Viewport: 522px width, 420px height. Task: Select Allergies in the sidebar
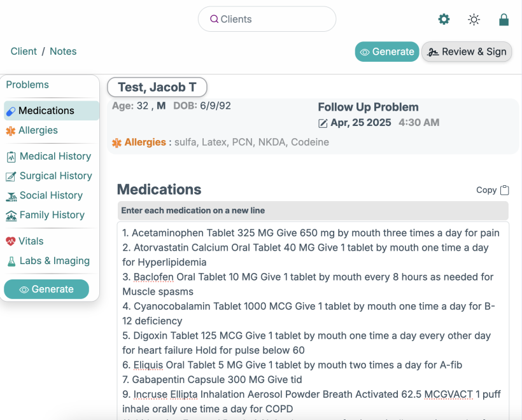point(38,130)
